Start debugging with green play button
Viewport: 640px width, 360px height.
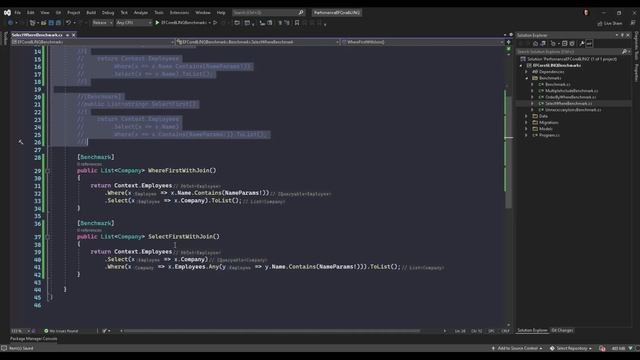coord(157,23)
